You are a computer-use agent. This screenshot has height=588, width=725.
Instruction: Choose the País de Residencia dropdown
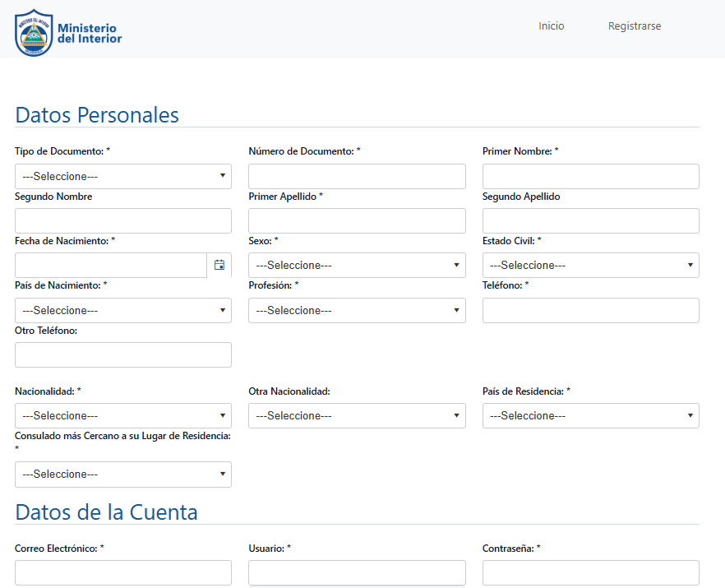coord(591,415)
